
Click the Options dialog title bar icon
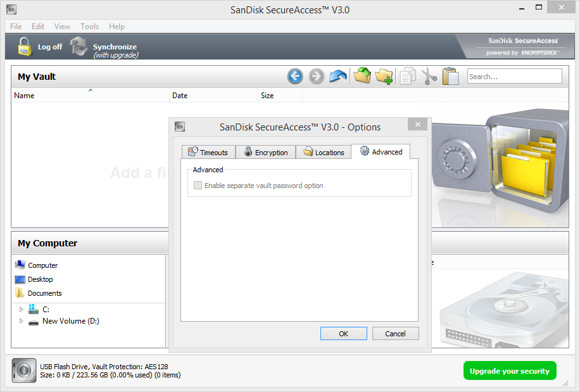180,127
